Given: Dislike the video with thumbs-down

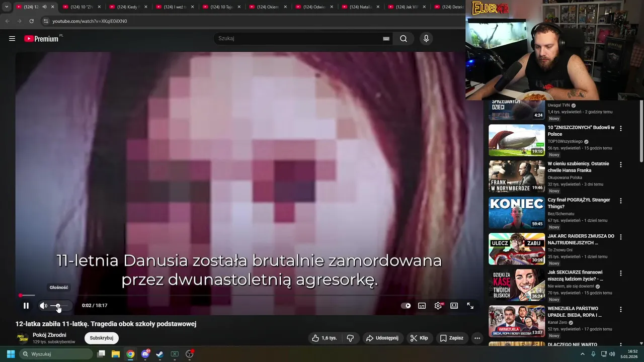Looking at the screenshot, I should point(351,338).
